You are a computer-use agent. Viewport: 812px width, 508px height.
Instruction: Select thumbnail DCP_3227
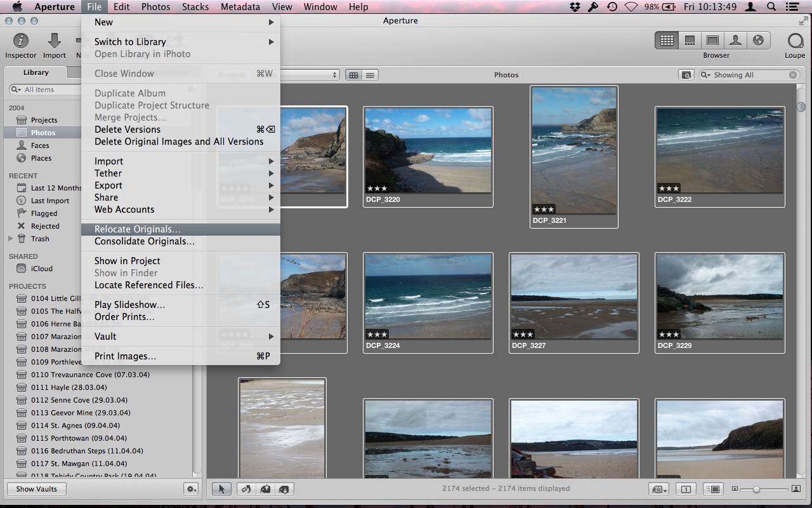point(574,302)
